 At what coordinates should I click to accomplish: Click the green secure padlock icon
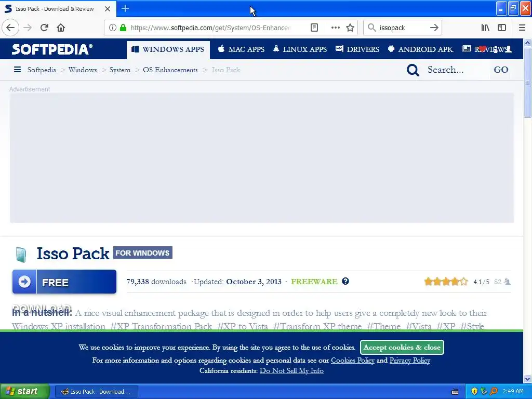click(x=123, y=28)
